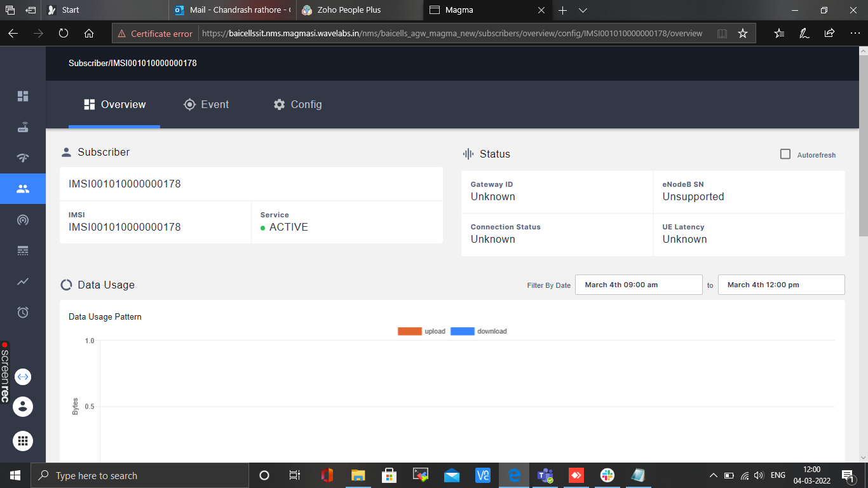The height and width of the screenshot is (488, 868).
Task: Select the Gateways icon in the sidebar
Action: pos(23,126)
